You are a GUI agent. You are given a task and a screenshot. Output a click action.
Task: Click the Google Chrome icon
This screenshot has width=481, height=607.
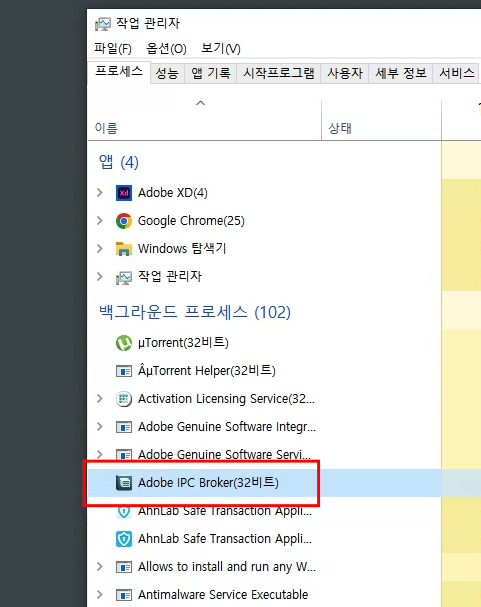pyautogui.click(x=124, y=221)
